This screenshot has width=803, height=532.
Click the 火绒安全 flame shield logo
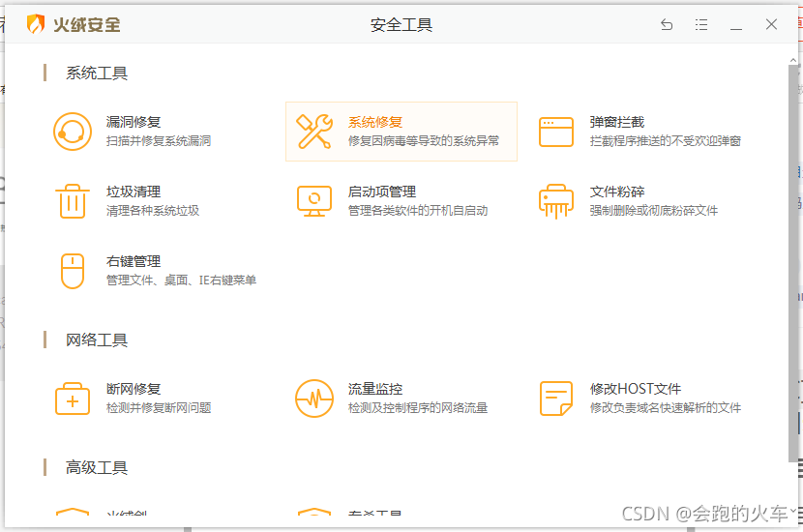point(36,24)
